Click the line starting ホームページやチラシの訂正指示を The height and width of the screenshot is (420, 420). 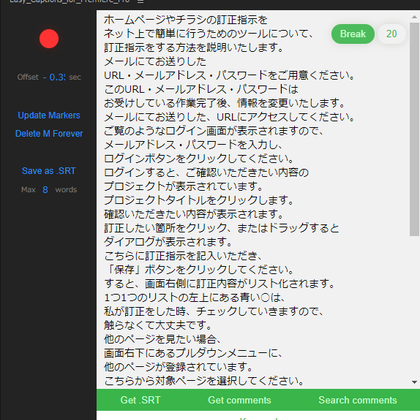[x=186, y=20]
